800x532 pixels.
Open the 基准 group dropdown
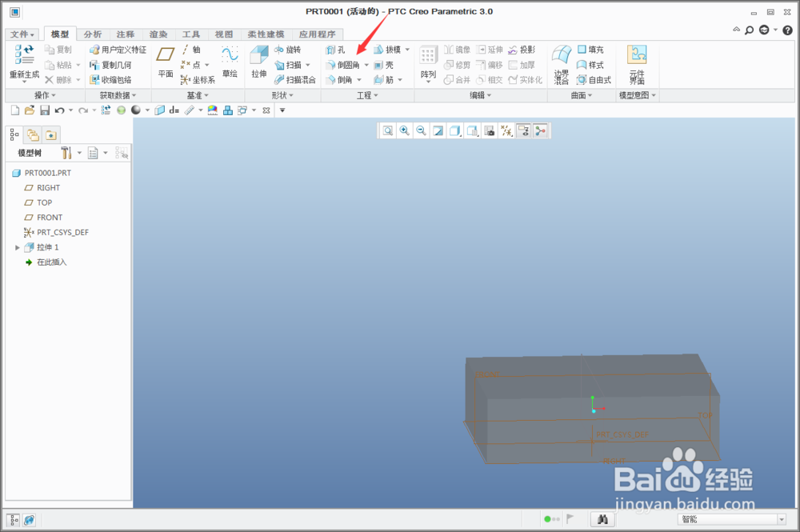198,95
